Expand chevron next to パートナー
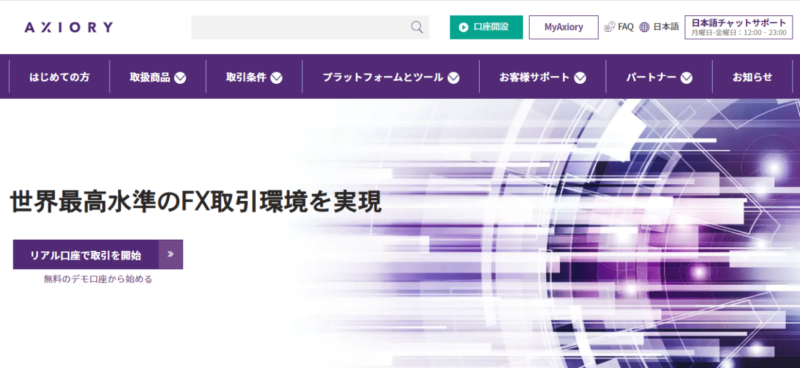800x368 pixels. pos(686,78)
